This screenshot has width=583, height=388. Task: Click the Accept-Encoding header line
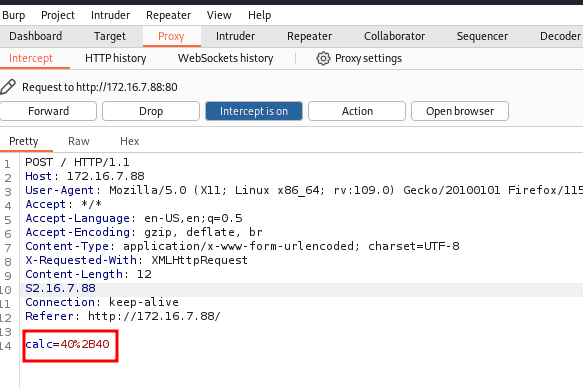coord(144,232)
